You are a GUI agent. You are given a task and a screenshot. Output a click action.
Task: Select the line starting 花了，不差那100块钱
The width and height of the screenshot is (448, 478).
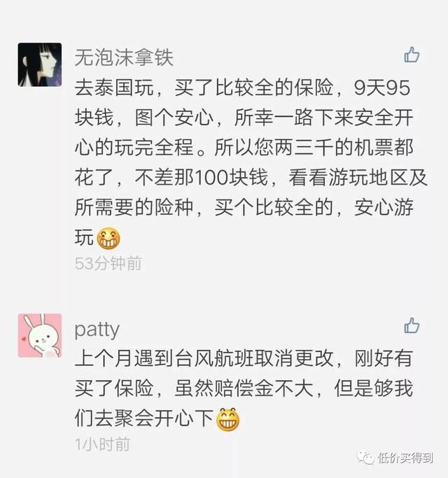point(251,178)
